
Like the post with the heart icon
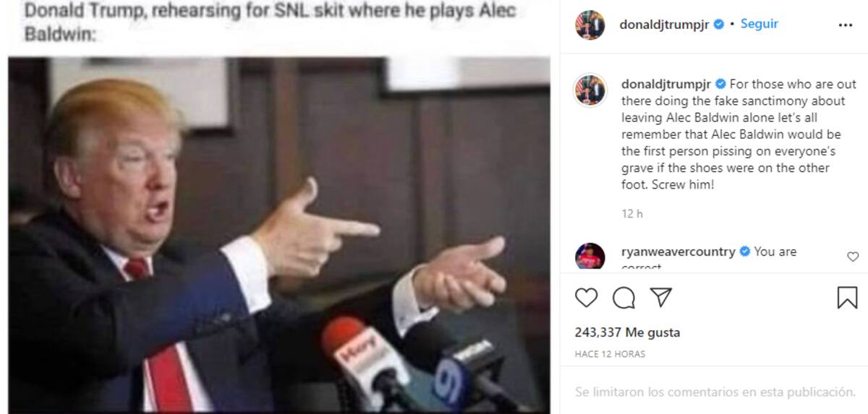pyautogui.click(x=587, y=298)
